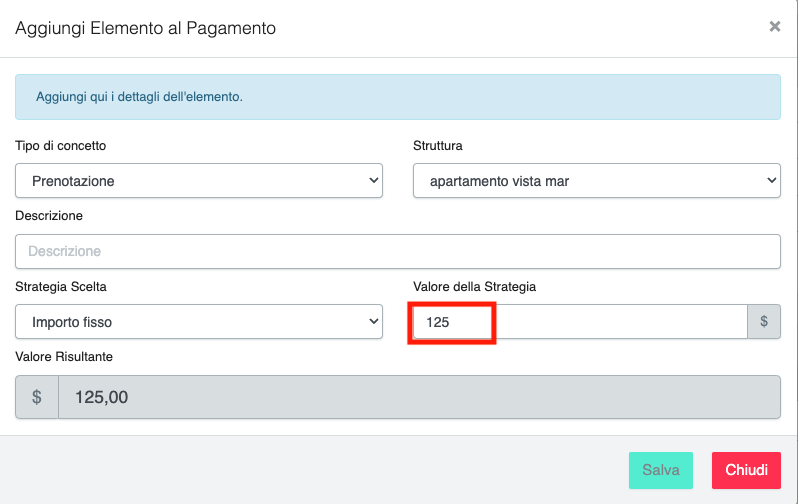Click the "Valore della Strategia" label
This screenshot has height=504, width=798.
point(475,287)
